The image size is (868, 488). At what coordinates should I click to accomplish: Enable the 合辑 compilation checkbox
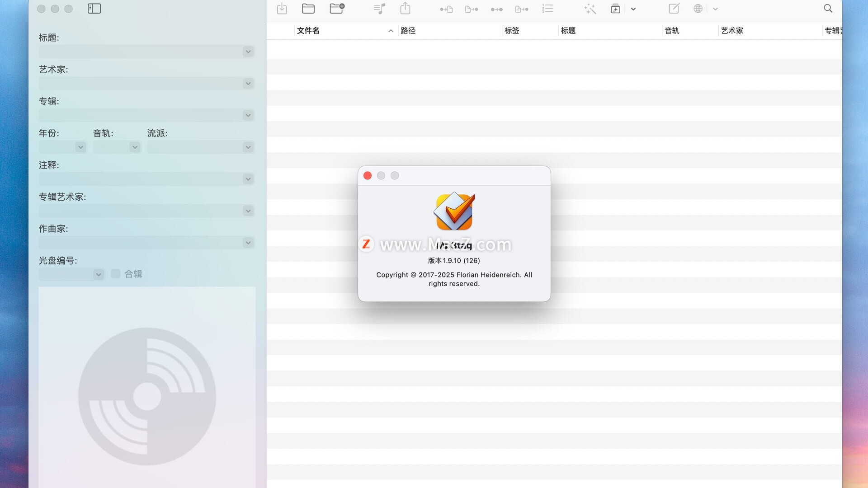coord(116,274)
